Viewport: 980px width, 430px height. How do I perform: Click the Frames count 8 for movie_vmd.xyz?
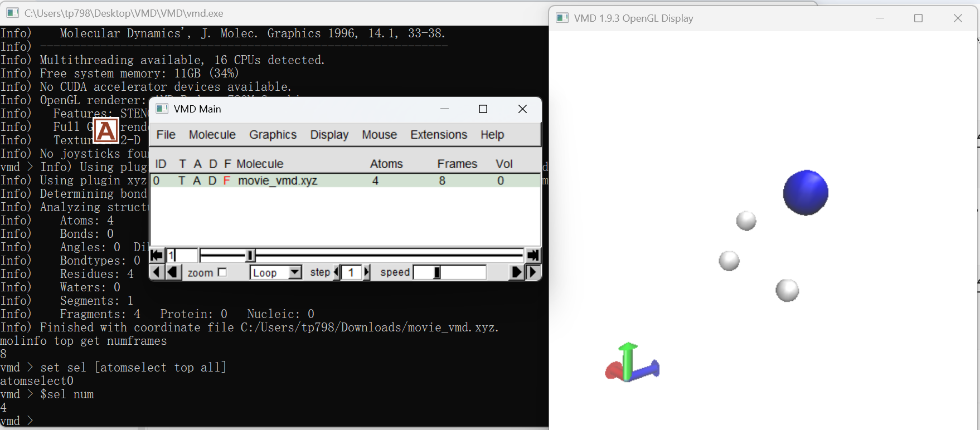pos(442,180)
